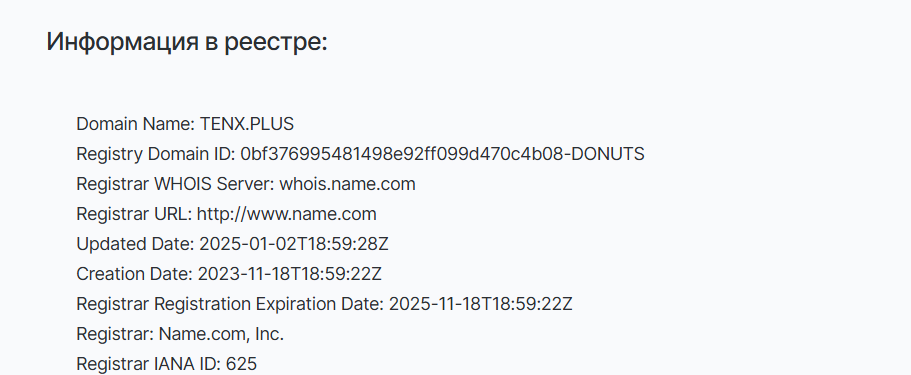Viewport: 911px width, 375px height.
Task: Click the Registrar URL label
Action: point(134,214)
